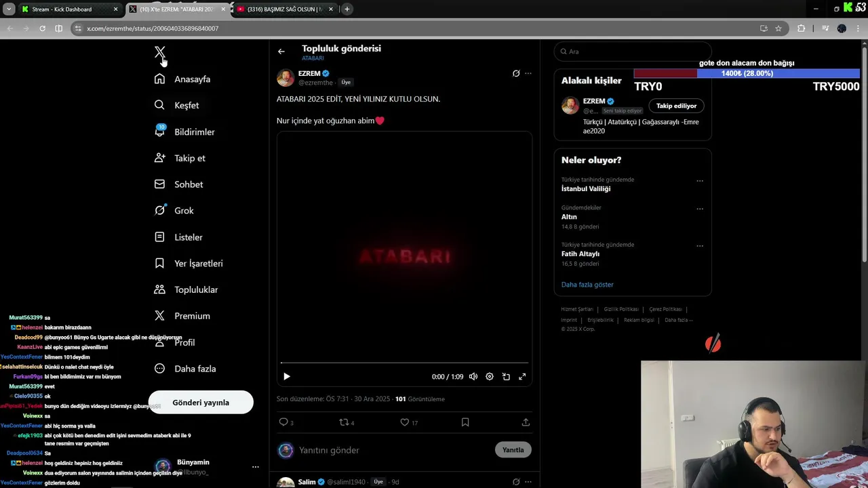Repost using the retweet icon
Screen dimensions: 868x488
pos(343,422)
